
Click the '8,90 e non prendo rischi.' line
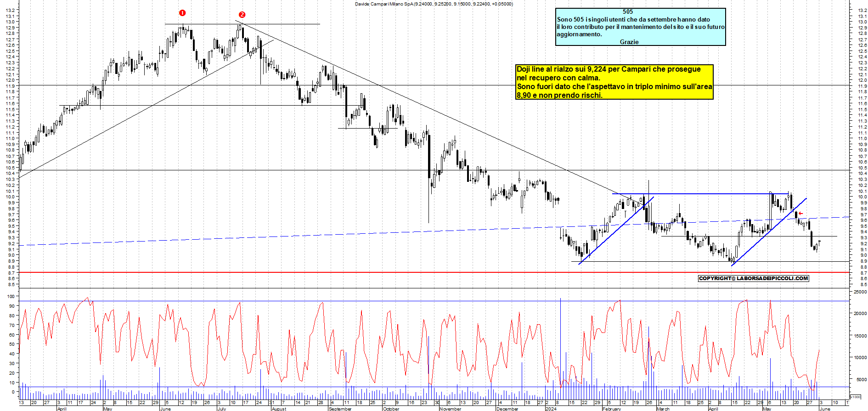(x=559, y=95)
